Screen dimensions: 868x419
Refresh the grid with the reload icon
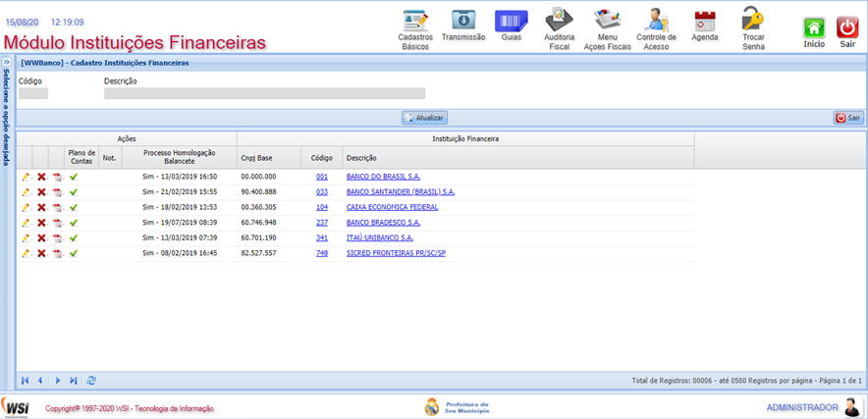pyautogui.click(x=91, y=381)
